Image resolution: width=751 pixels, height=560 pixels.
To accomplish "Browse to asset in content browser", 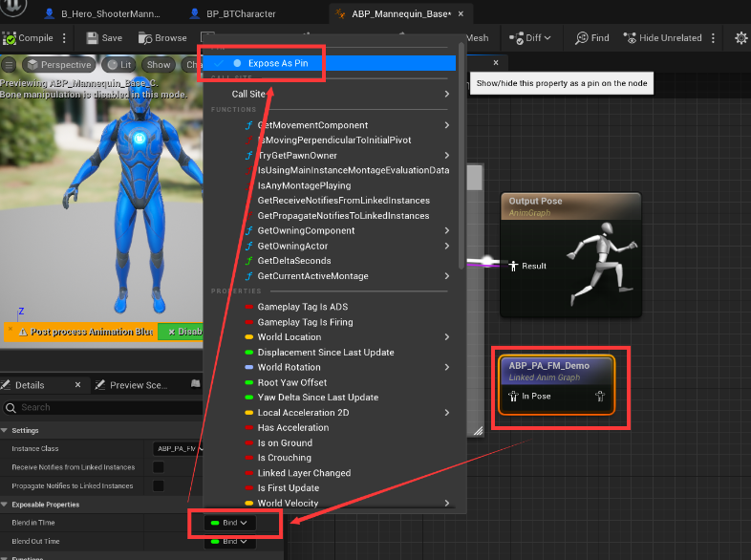I will (x=162, y=38).
